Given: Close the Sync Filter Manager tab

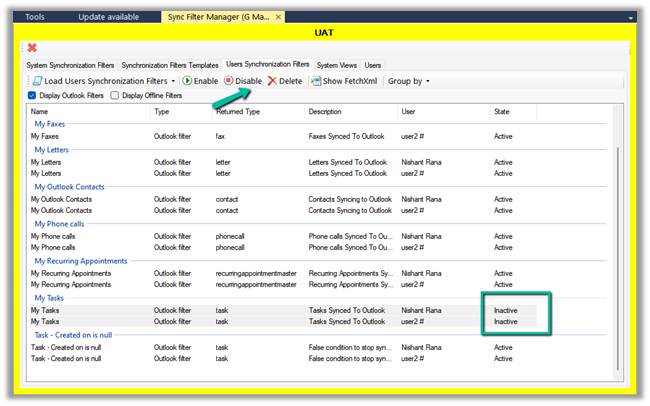Looking at the screenshot, I should click(278, 17).
